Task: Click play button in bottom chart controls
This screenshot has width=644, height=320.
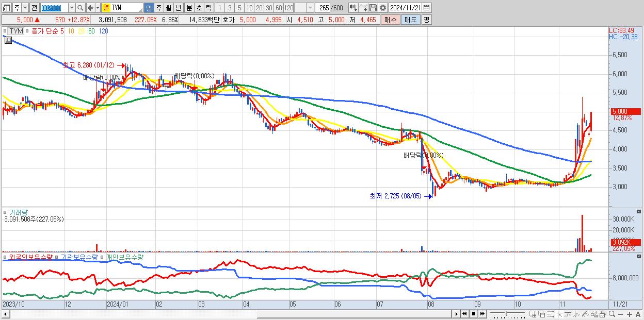Action: (x=456, y=314)
